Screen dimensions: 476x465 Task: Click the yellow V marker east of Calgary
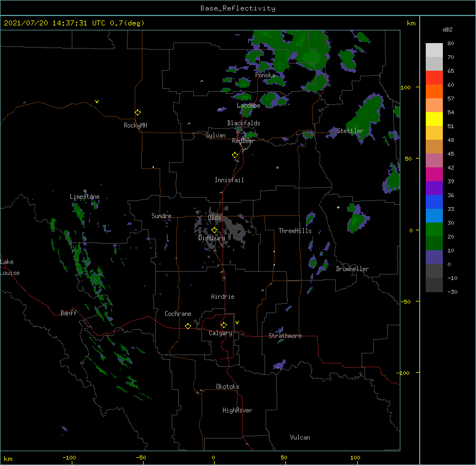pyautogui.click(x=237, y=323)
